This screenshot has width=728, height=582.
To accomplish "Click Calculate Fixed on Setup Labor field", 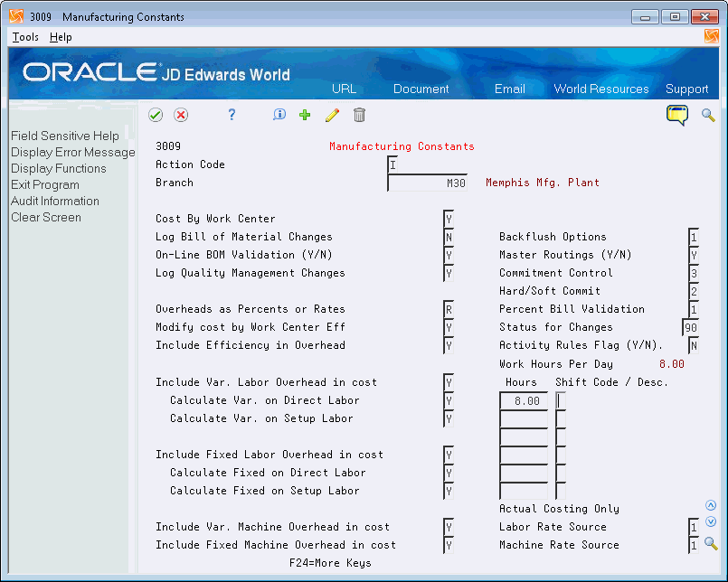I will [449, 491].
